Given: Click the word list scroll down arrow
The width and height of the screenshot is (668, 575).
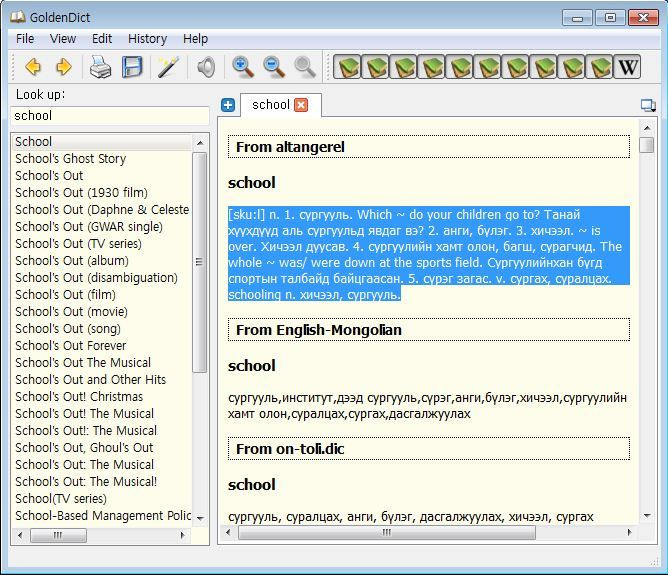Looking at the screenshot, I should (200, 518).
